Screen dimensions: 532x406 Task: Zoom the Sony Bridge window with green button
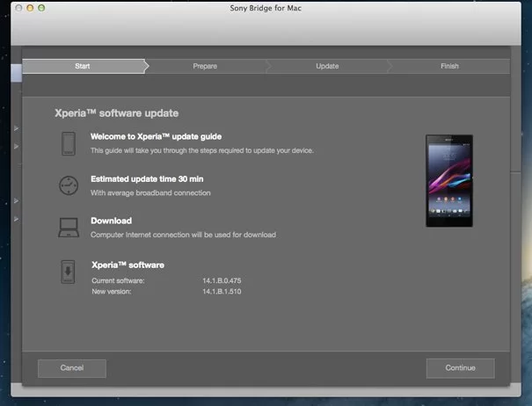[41, 8]
